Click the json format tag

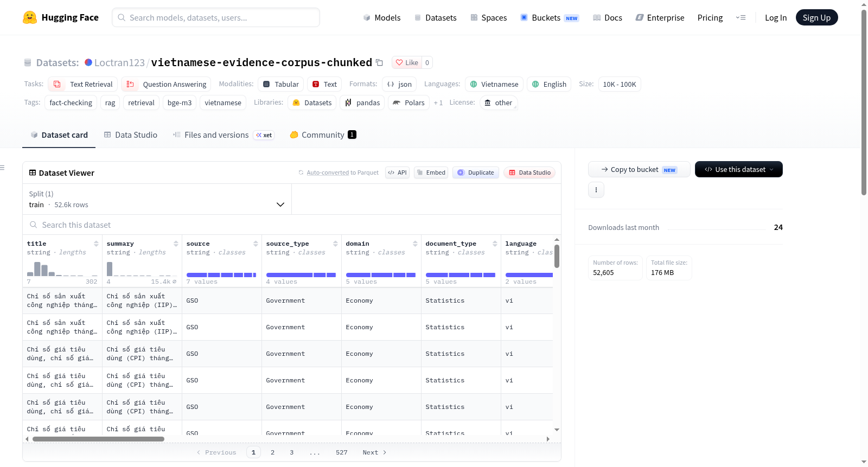[x=399, y=84]
